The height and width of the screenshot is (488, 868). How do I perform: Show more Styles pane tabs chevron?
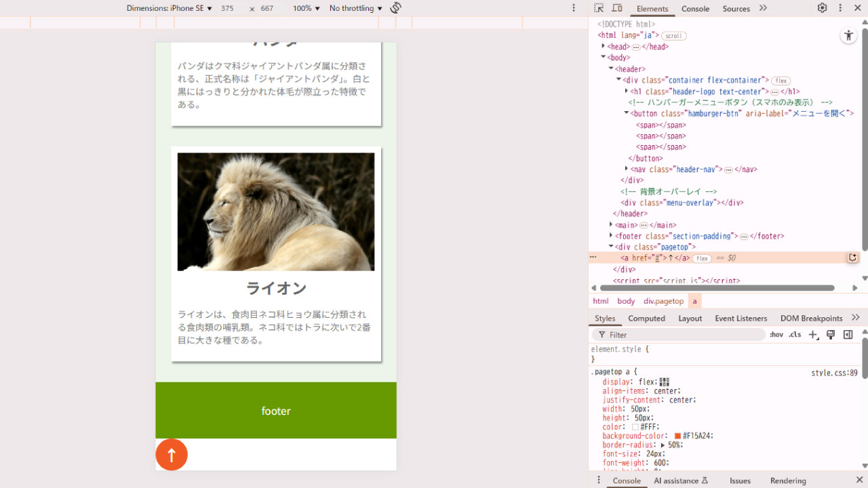point(855,317)
